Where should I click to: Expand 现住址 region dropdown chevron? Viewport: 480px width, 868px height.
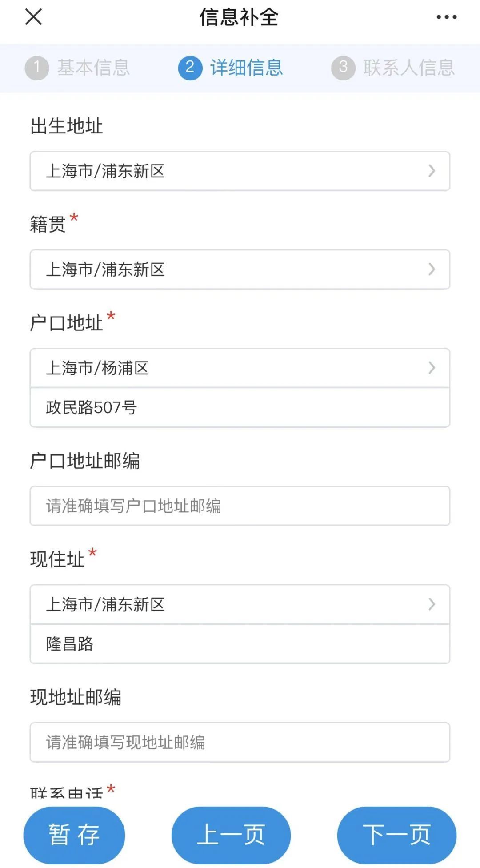pos(431,604)
